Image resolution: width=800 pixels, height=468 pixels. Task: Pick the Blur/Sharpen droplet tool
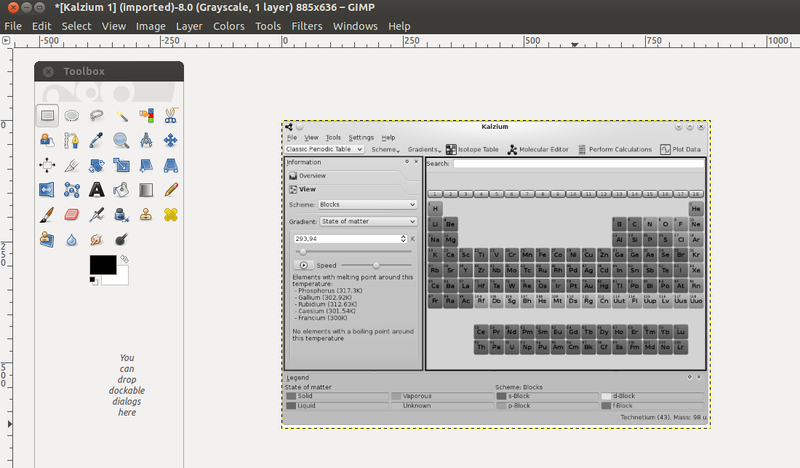pyautogui.click(x=71, y=239)
